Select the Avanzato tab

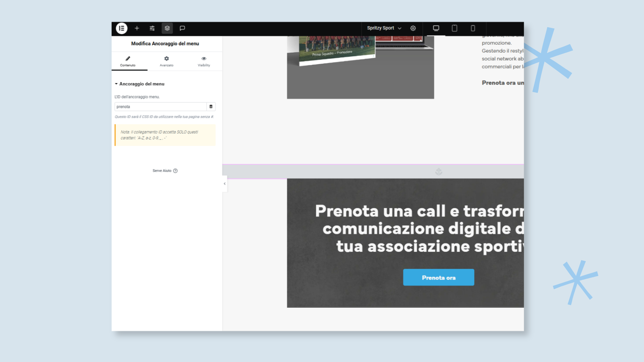tap(166, 61)
